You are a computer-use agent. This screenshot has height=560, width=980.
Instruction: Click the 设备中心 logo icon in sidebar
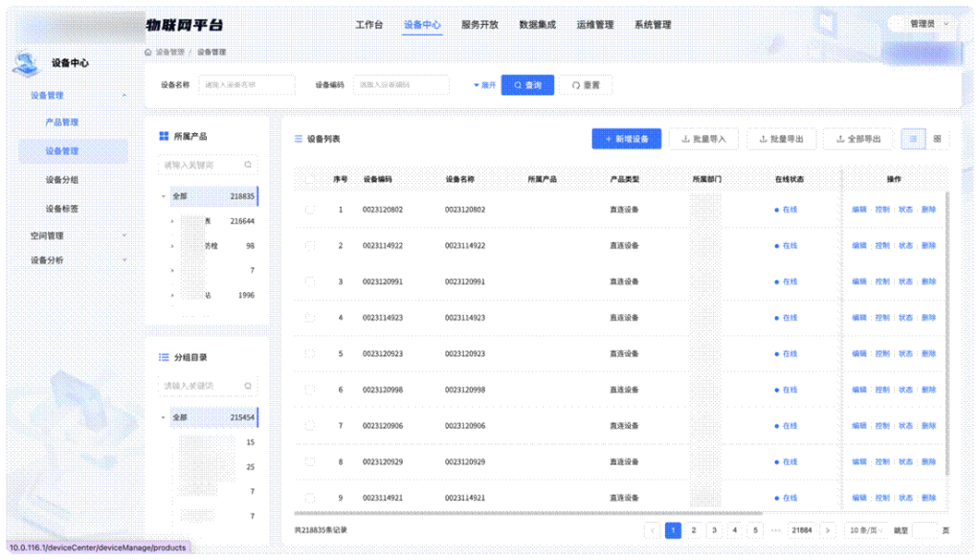pyautogui.click(x=26, y=63)
